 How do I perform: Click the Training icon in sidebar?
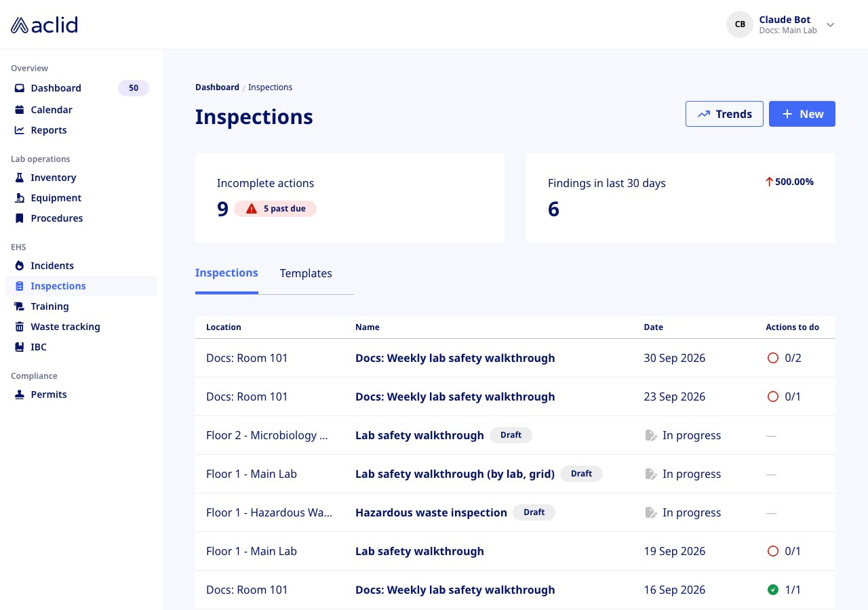point(20,306)
